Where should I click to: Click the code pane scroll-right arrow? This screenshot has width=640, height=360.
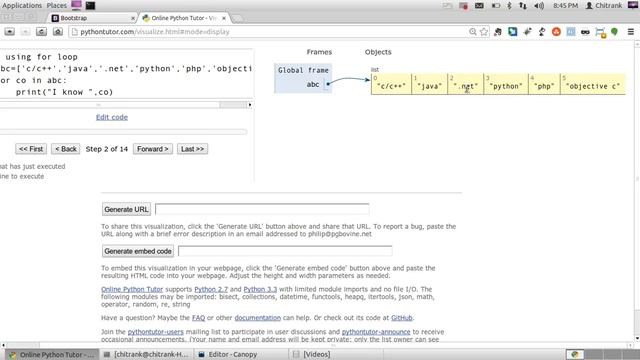point(250,105)
